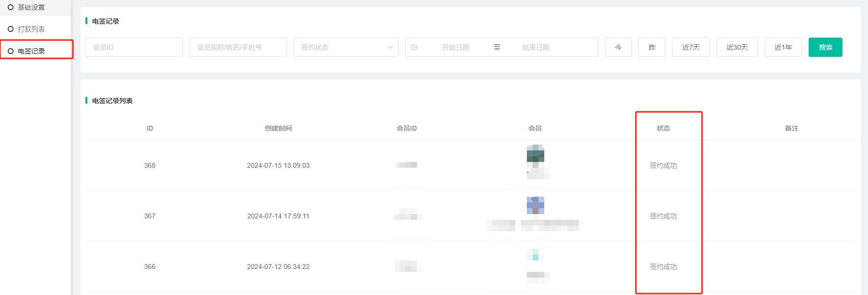Go to 打款列表 in sidebar
This screenshot has height=295, width=868.
pyautogui.click(x=31, y=29)
